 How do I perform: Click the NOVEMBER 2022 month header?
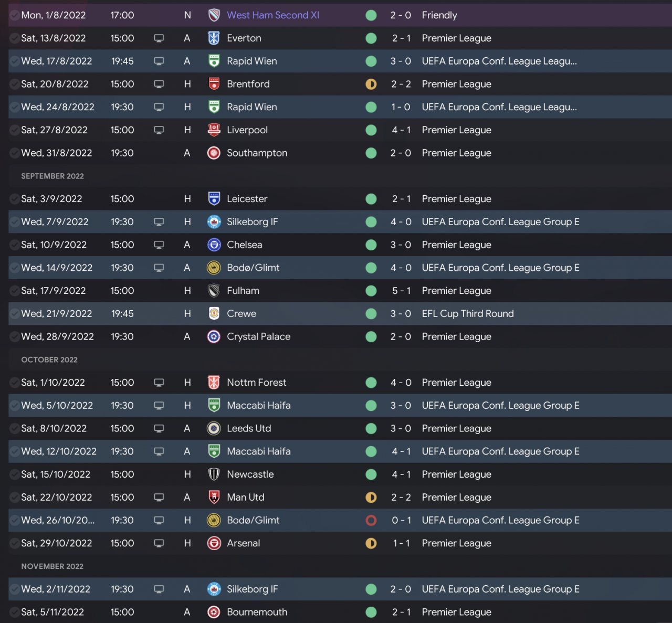pyautogui.click(x=52, y=566)
